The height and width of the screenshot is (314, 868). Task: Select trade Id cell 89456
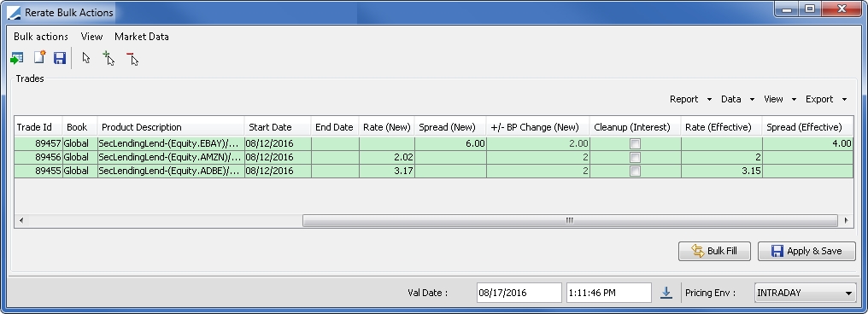pyautogui.click(x=38, y=158)
